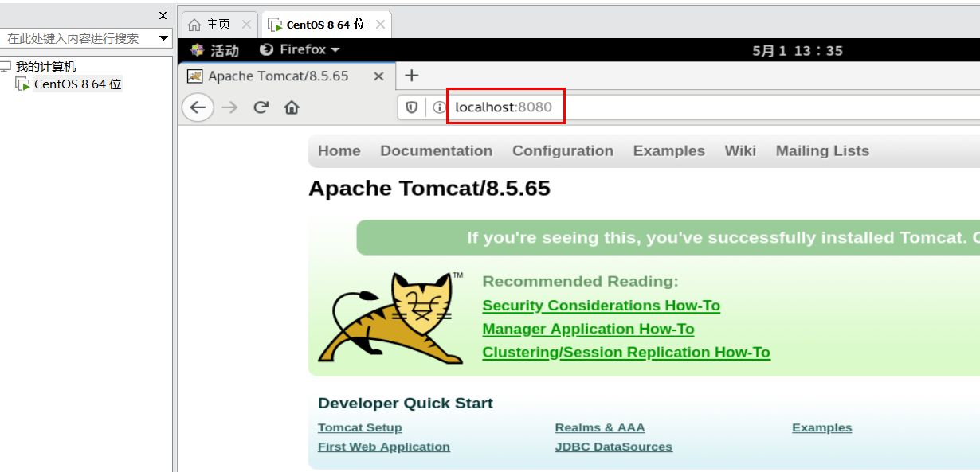This screenshot has width=980, height=472.
Task: Click the Firefox forward arrow button
Action: [x=230, y=107]
